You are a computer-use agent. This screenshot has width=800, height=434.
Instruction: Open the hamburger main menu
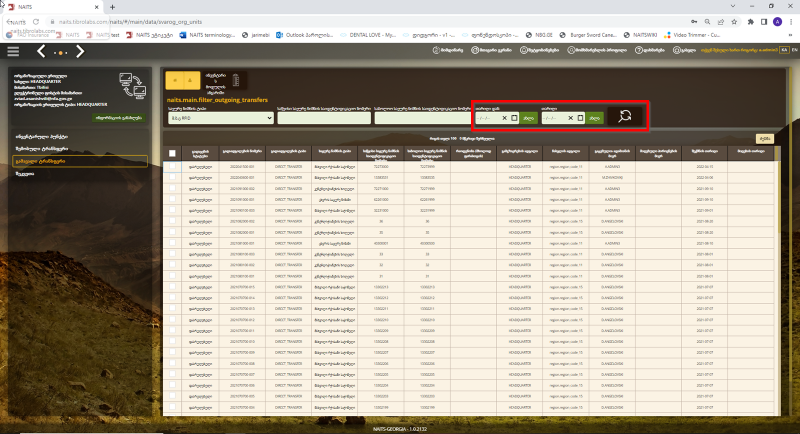pos(13,51)
